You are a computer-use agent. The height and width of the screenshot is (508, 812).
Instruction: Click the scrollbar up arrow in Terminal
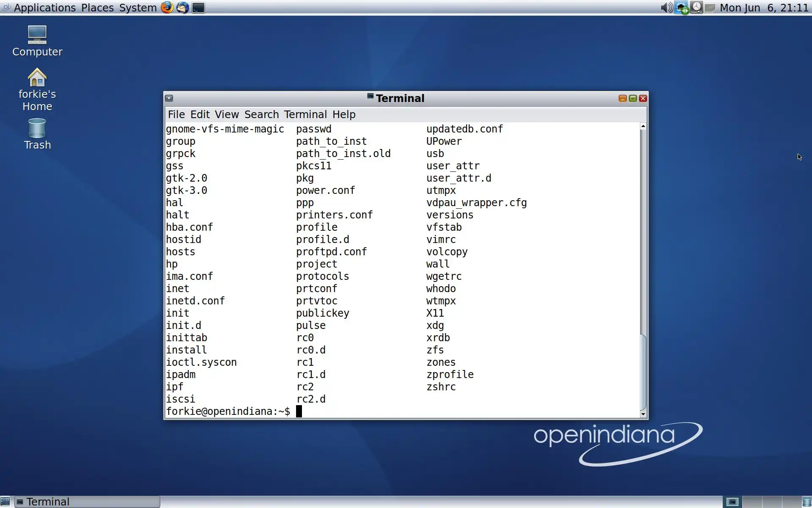[643, 126]
